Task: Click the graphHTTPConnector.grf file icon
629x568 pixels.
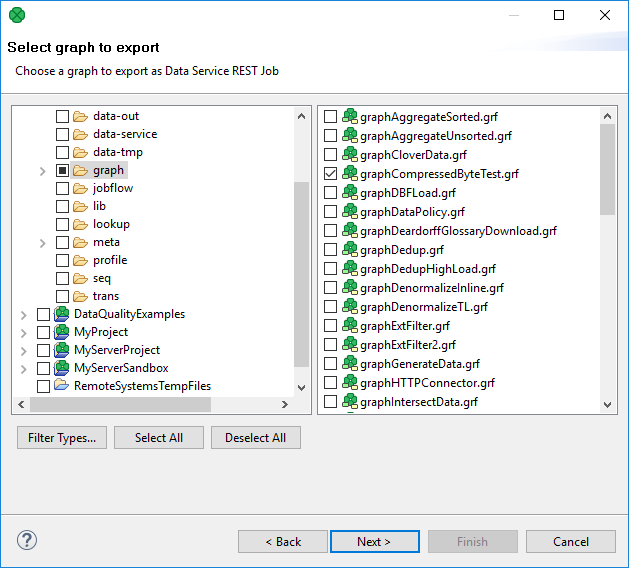Action: (x=349, y=383)
